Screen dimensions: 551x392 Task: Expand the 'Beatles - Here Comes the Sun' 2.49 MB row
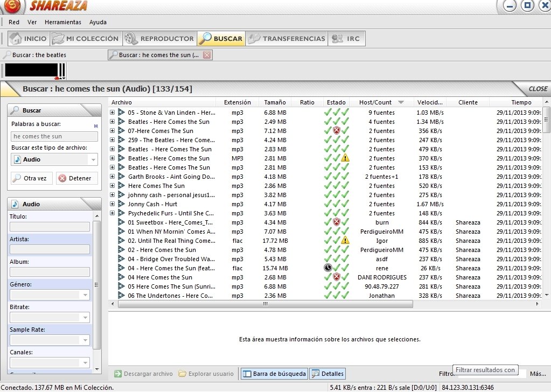112,122
